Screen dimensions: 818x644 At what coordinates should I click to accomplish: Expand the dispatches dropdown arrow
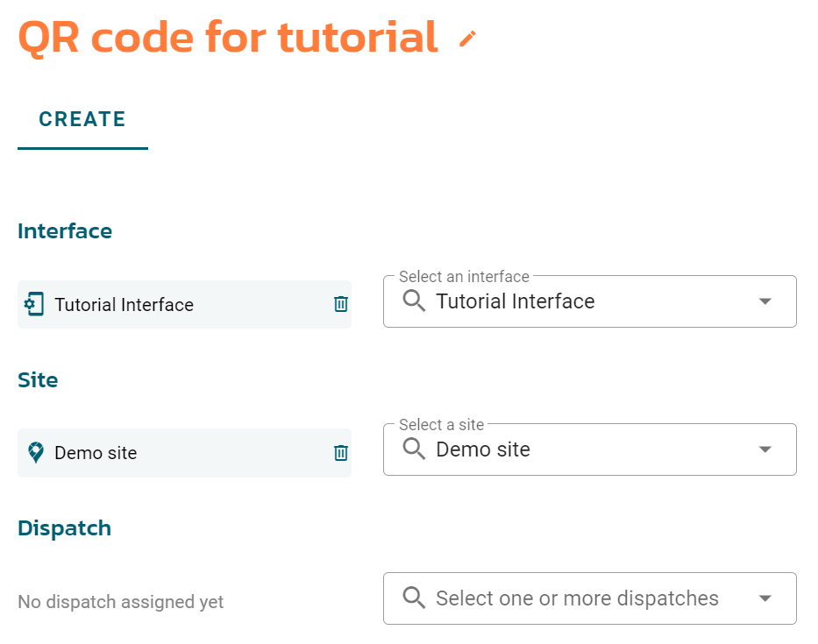point(765,598)
